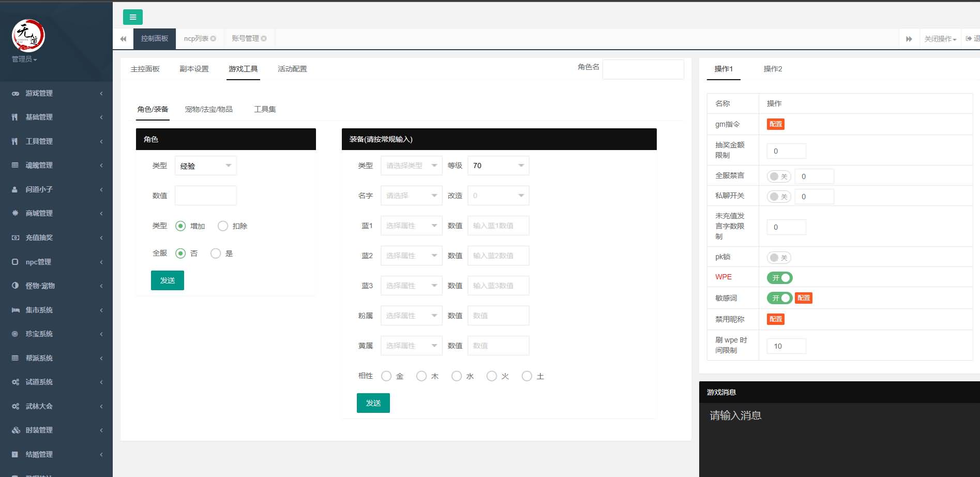Turn off the WPE switch
This screenshot has height=477, width=980.
pos(779,278)
